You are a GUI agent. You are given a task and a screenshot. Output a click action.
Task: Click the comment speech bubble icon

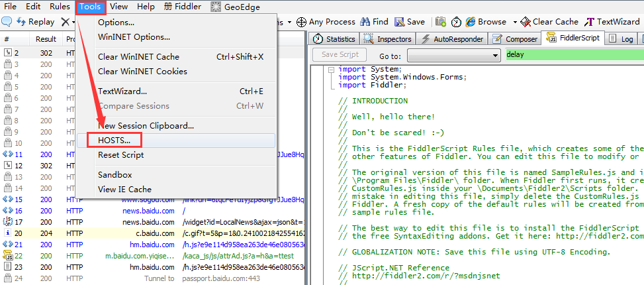point(7,21)
